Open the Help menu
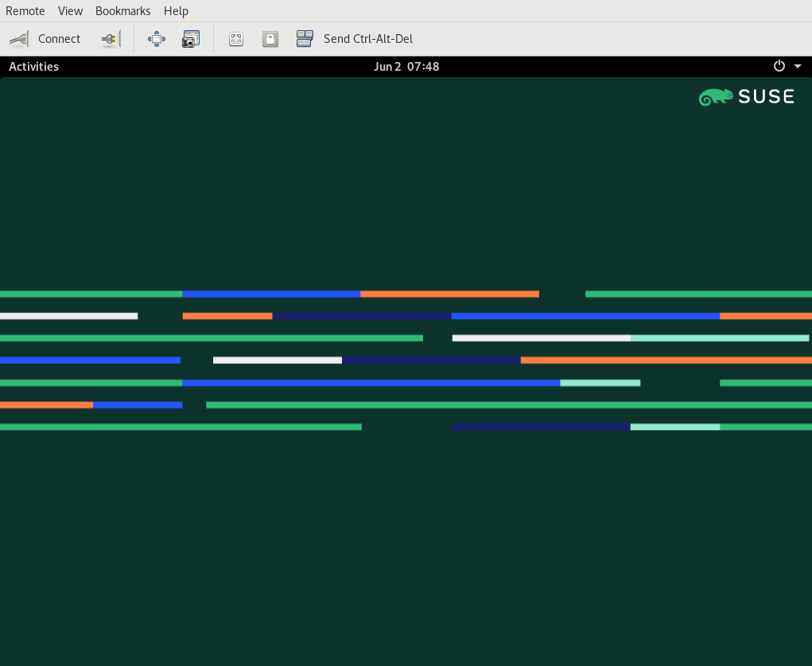 pos(176,11)
